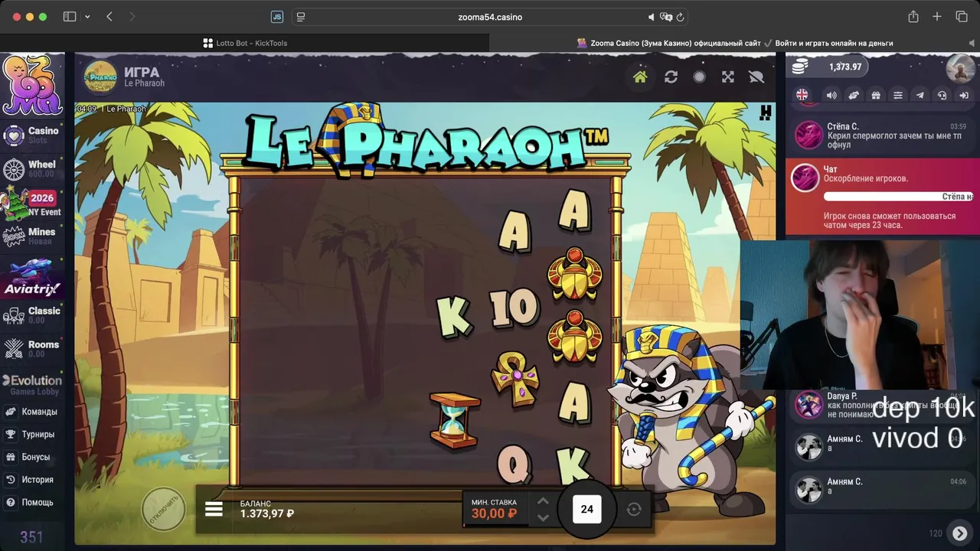This screenshot has height=551, width=980.
Task: Open slot hamburger menu
Action: 214,509
